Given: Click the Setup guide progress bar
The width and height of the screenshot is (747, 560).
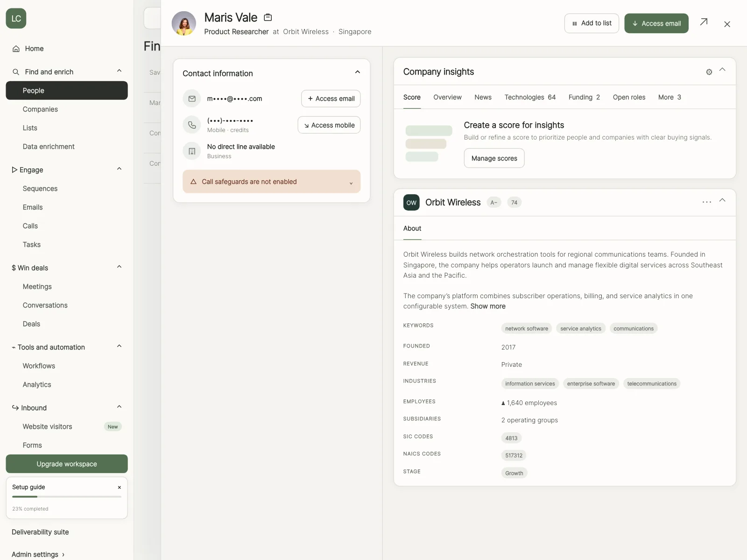Looking at the screenshot, I should (67, 497).
